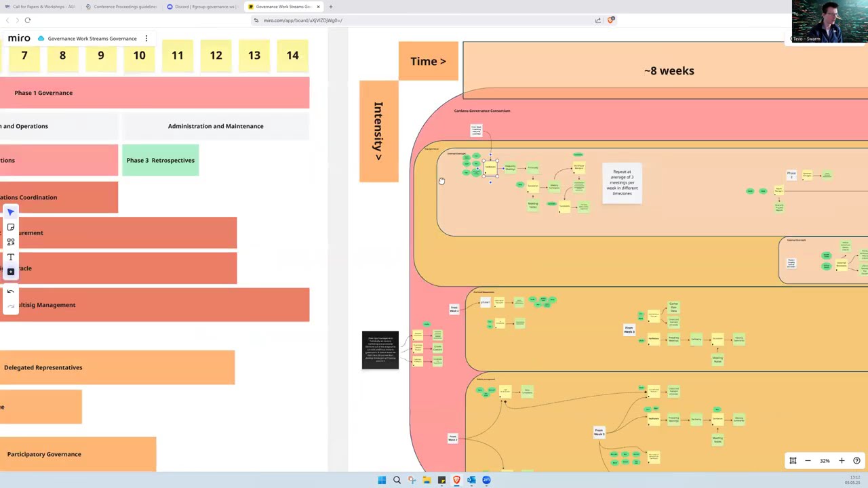Select the Phase 1 Governance bar
This screenshot has height=488, width=868.
pos(155,93)
